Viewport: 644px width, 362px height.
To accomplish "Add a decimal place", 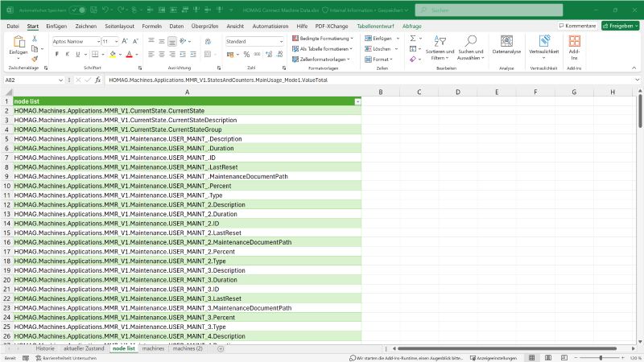I will (x=269, y=54).
